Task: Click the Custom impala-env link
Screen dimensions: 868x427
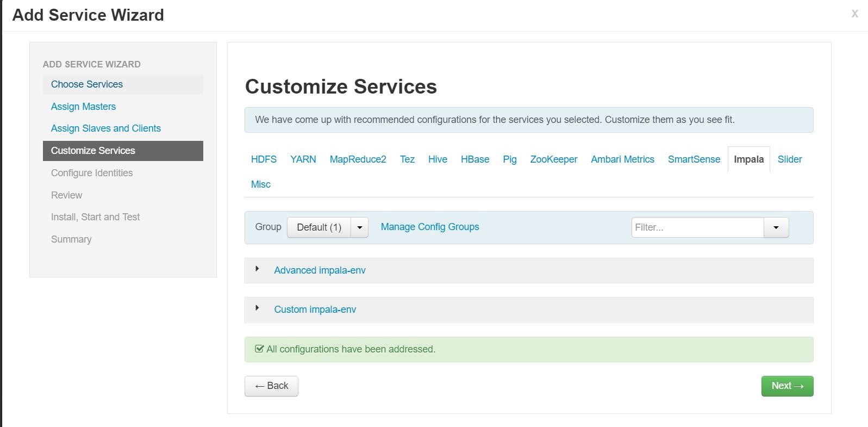Action: pyautogui.click(x=315, y=310)
